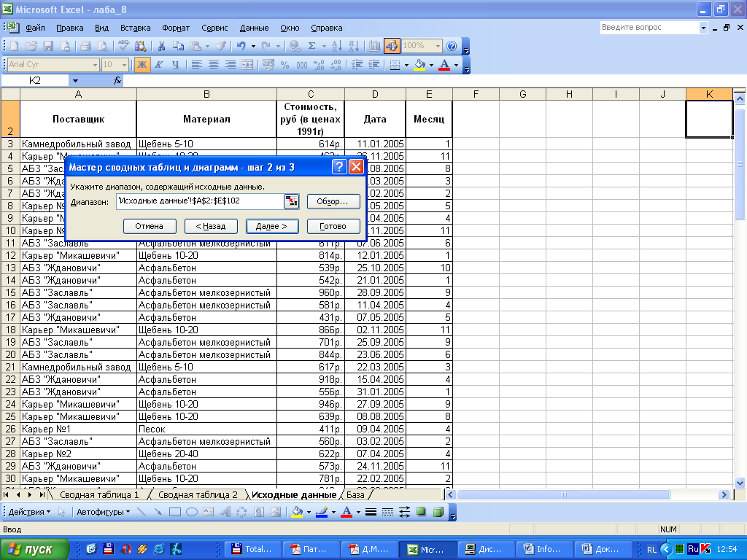
Task: Click the Далее > button
Action: tap(272, 226)
